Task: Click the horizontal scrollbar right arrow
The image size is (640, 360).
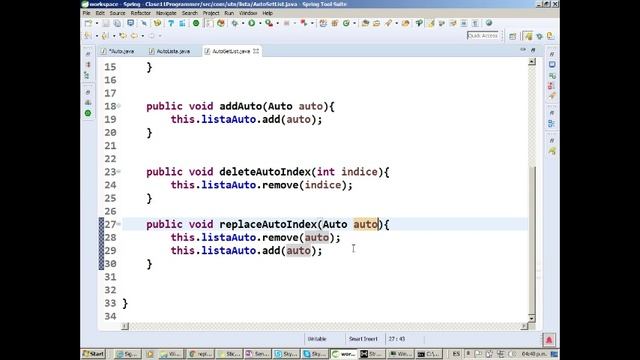Action: click(x=524, y=326)
